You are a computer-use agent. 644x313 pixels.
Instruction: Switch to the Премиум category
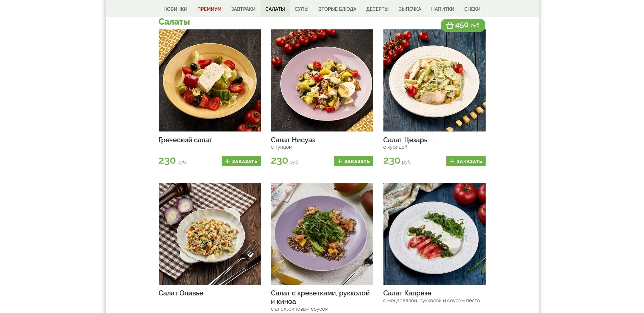pos(209,9)
